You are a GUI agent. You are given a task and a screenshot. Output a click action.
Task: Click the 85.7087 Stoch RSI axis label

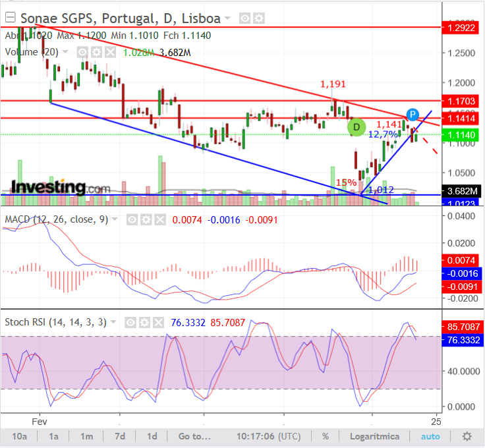(x=463, y=327)
